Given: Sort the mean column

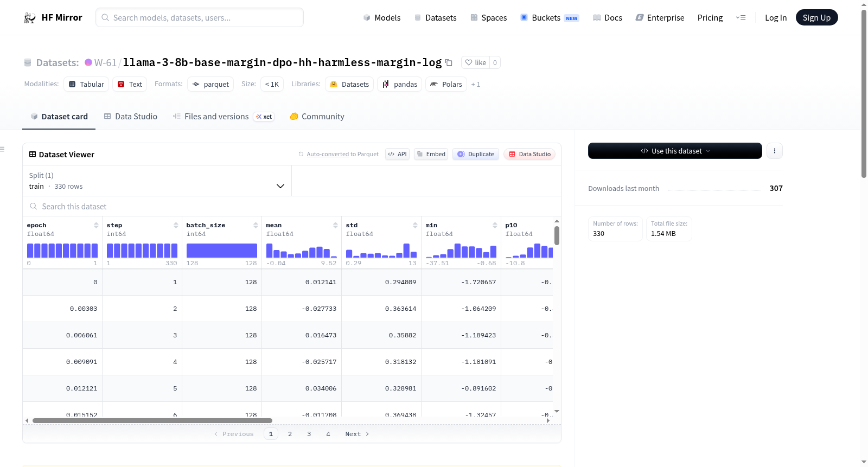Looking at the screenshot, I should tap(335, 225).
